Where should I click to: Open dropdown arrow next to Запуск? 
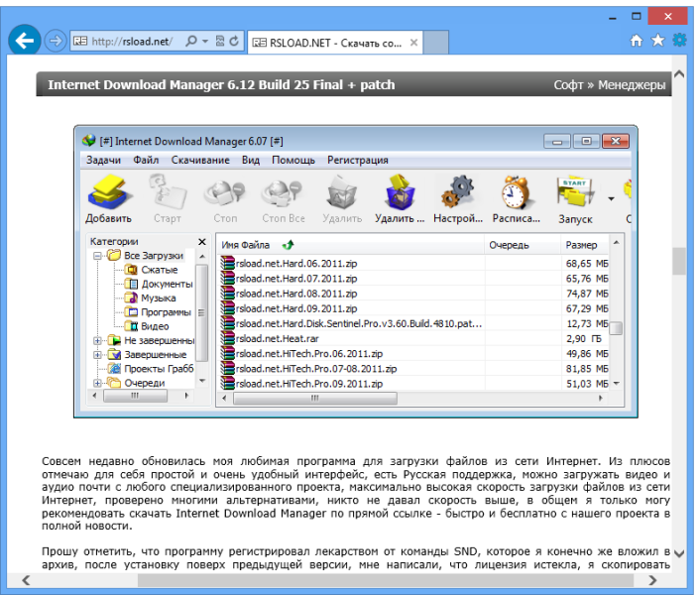(x=611, y=198)
